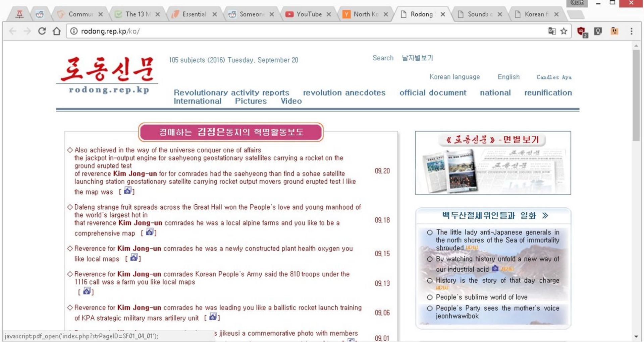Click the browser reload icon
The image size is (644, 342).
(42, 31)
